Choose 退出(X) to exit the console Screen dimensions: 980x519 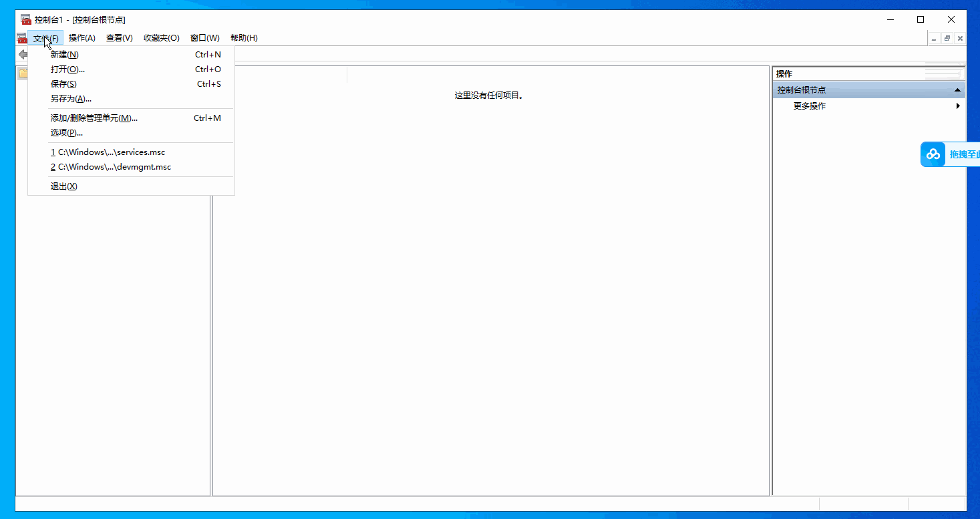131,186
